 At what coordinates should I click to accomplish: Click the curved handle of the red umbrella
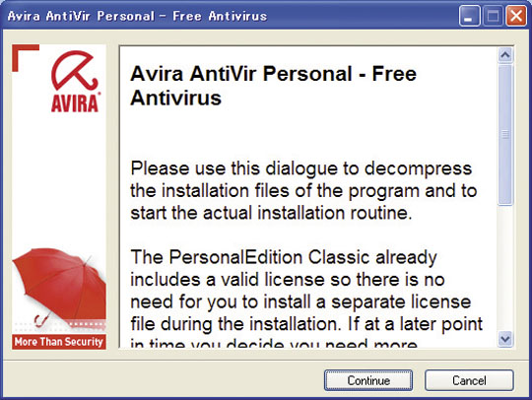click(40, 319)
